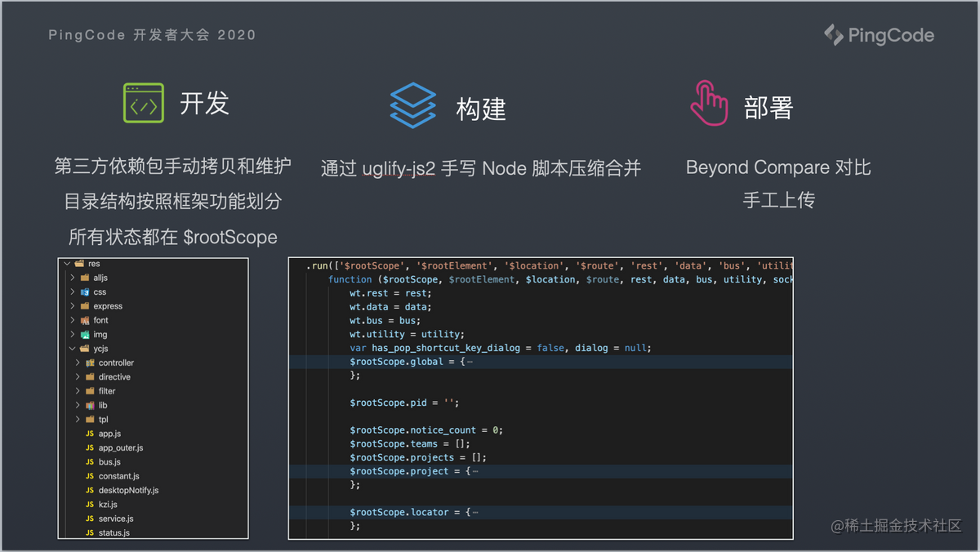
Task: Collapse the res folder chevron
Action: click(x=68, y=264)
